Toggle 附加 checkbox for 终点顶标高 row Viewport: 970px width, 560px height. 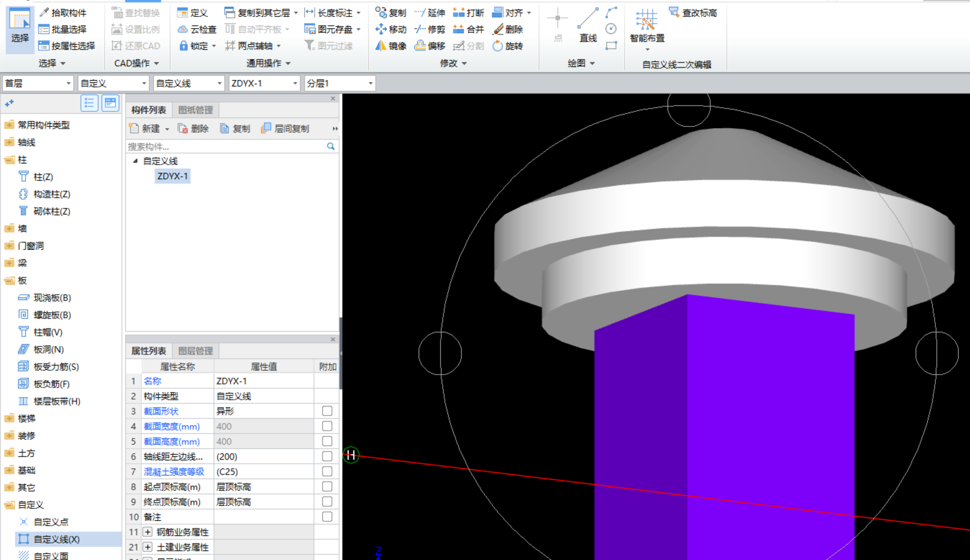pyautogui.click(x=327, y=502)
